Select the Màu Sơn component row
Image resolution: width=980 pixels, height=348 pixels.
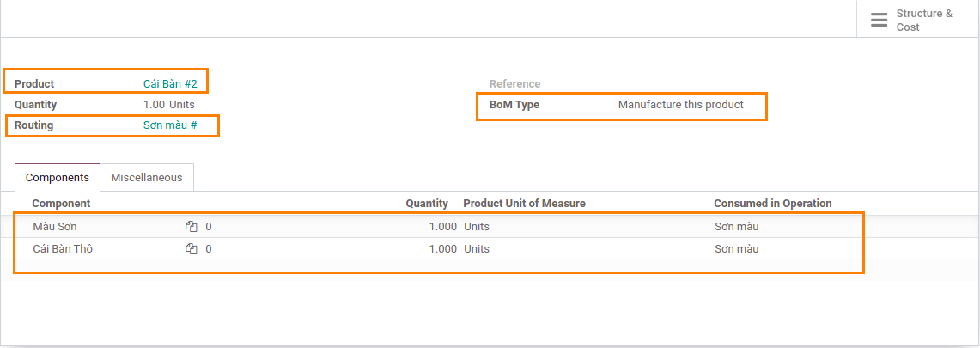55,227
